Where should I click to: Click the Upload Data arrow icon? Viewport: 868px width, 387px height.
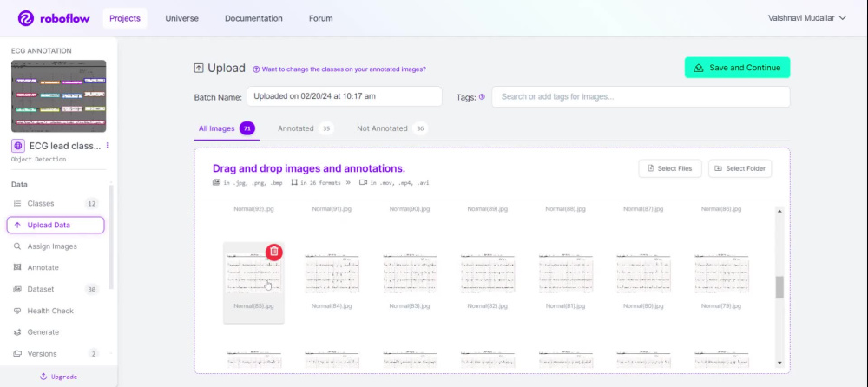17,226
